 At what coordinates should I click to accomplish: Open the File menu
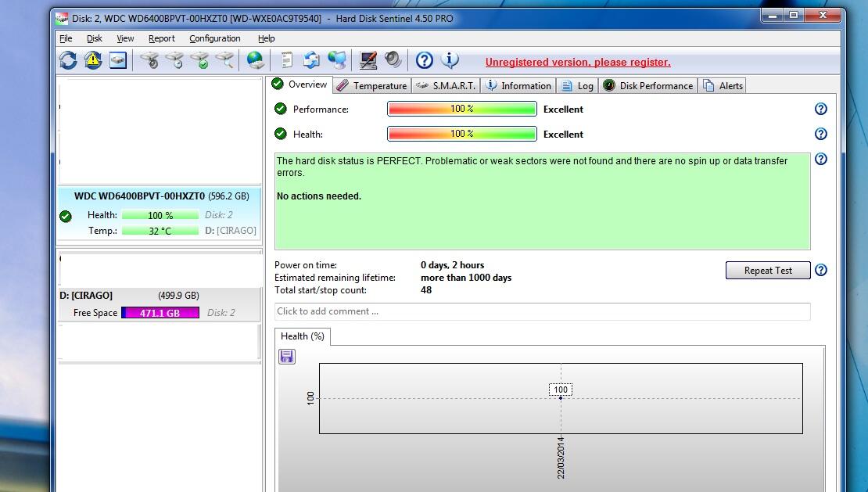pyautogui.click(x=66, y=38)
